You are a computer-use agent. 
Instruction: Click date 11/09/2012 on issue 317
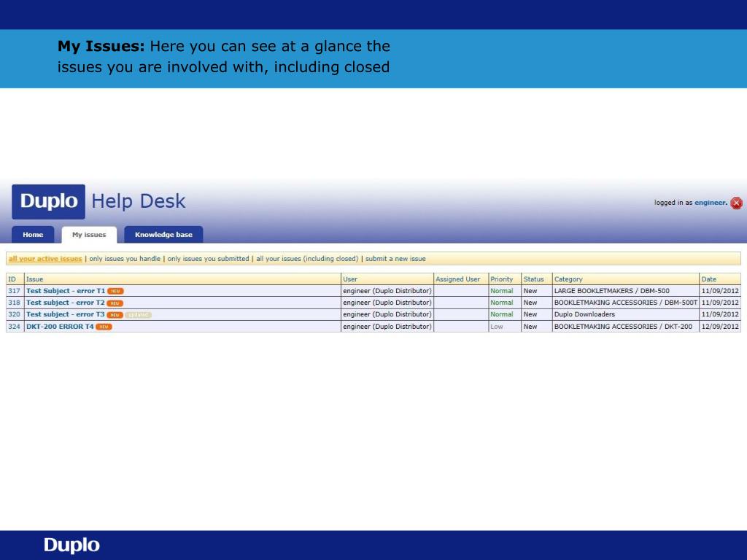pyautogui.click(x=720, y=290)
